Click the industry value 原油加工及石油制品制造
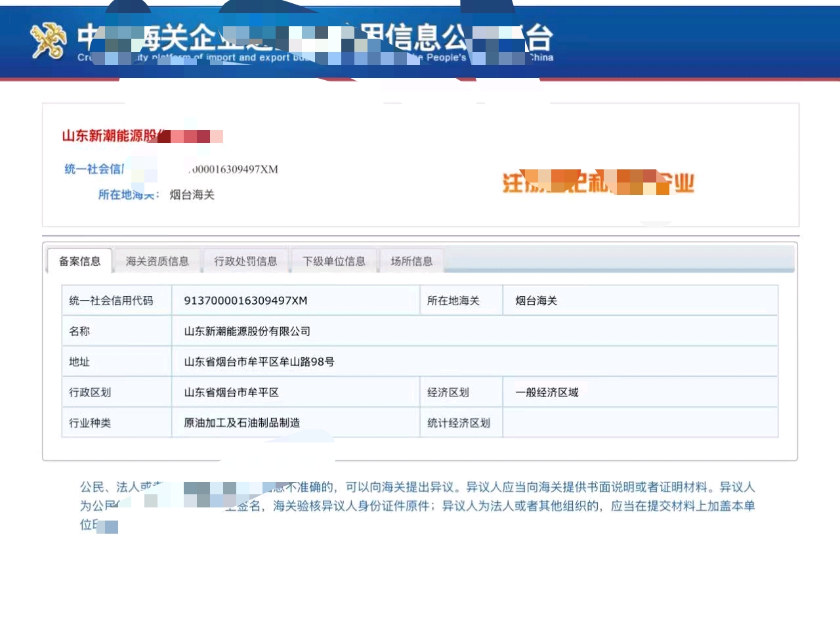The width and height of the screenshot is (840, 642). point(242,423)
